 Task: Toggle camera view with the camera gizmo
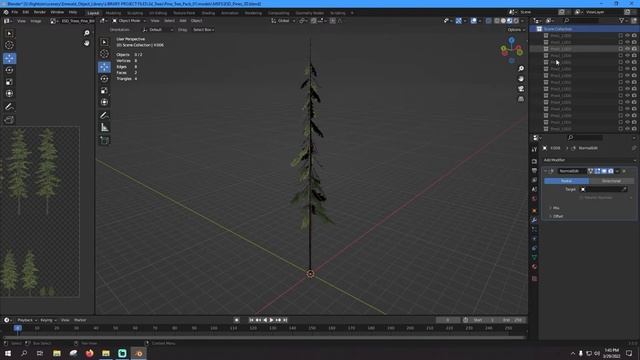click(x=521, y=89)
